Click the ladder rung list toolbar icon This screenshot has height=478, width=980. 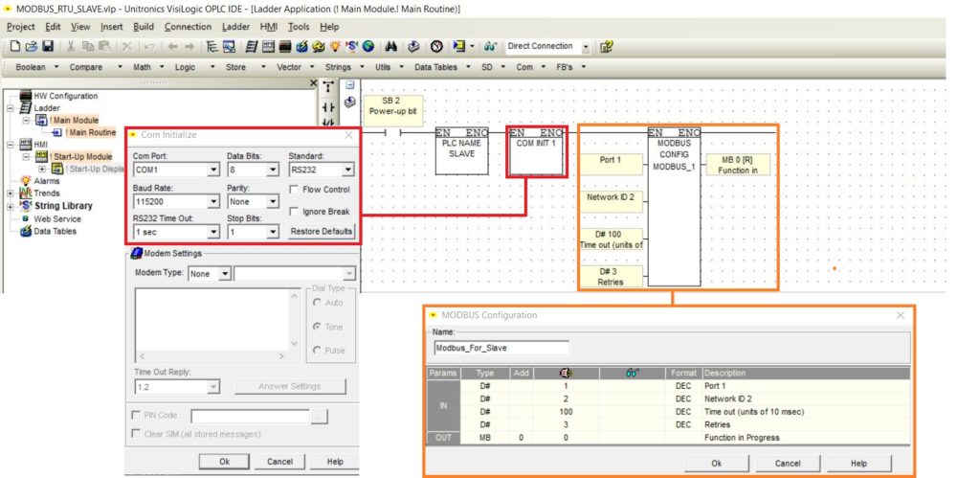[252, 46]
